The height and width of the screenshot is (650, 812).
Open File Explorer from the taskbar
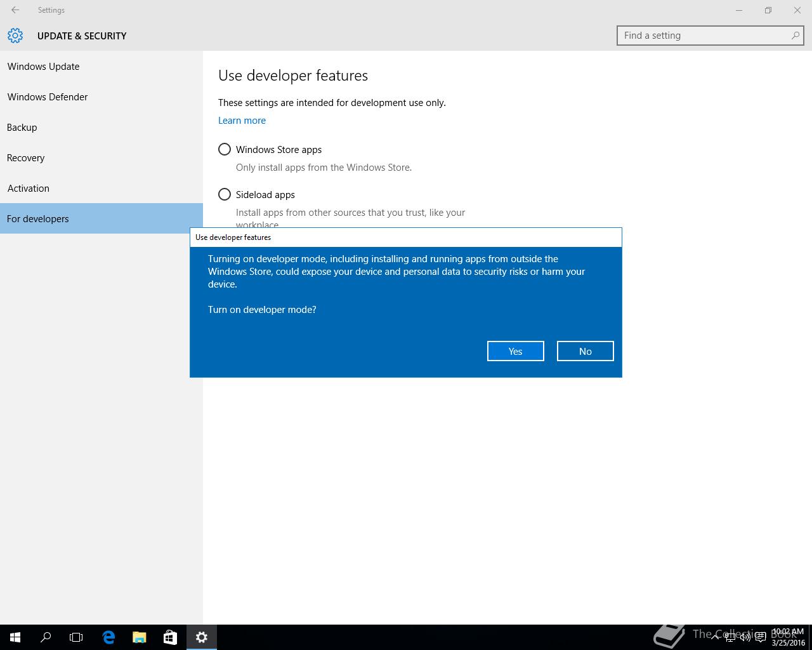point(139,637)
